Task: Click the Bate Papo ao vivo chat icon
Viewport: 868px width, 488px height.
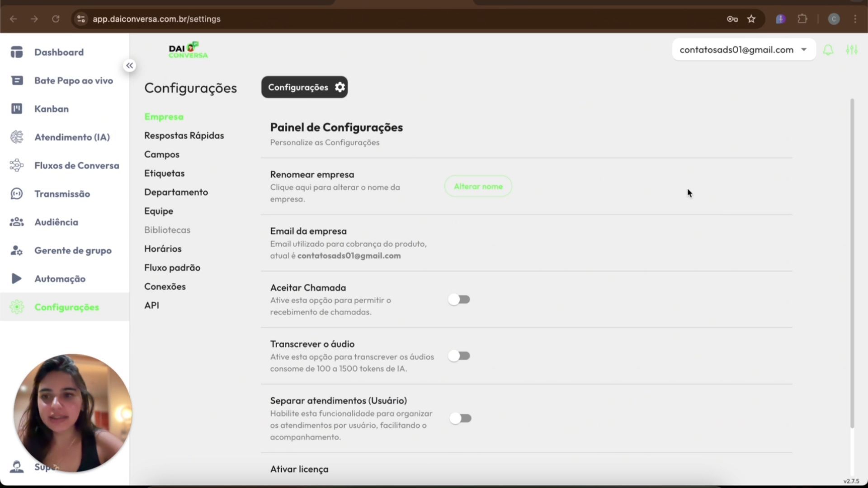Action: click(17, 80)
